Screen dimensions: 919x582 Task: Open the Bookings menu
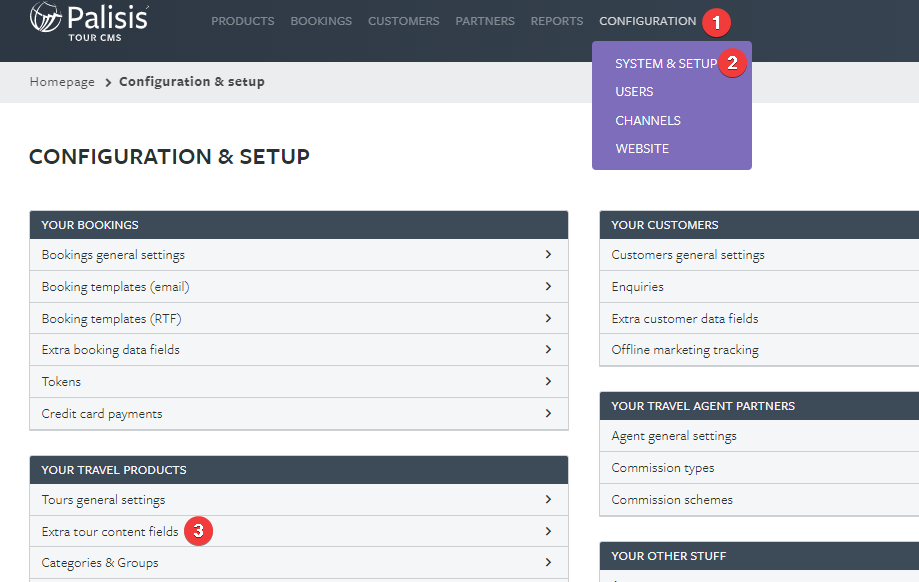click(321, 21)
